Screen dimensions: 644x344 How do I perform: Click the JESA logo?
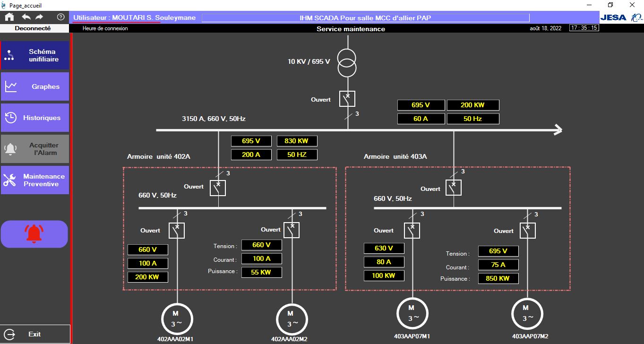click(x=613, y=17)
